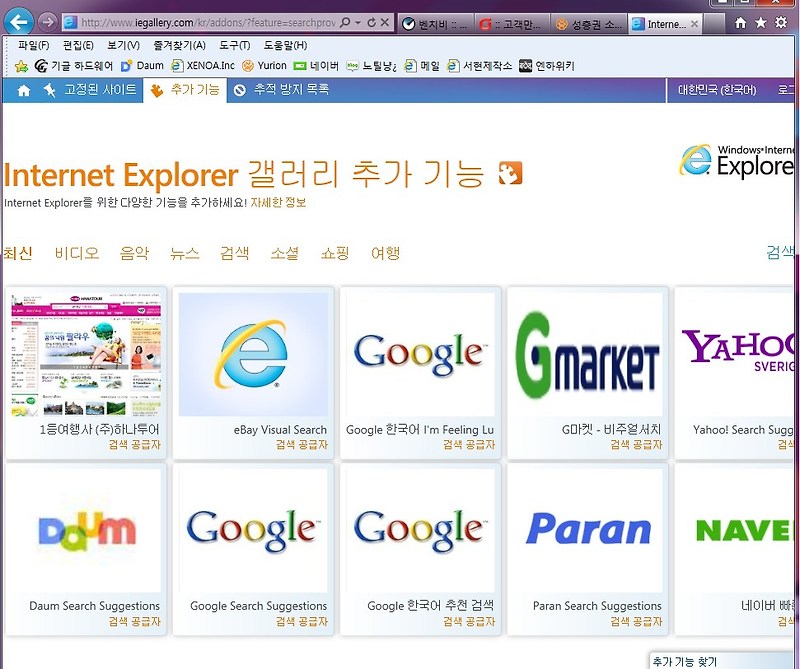The height and width of the screenshot is (669, 800).
Task: Open the Yurion bookmark
Action: tap(264, 66)
